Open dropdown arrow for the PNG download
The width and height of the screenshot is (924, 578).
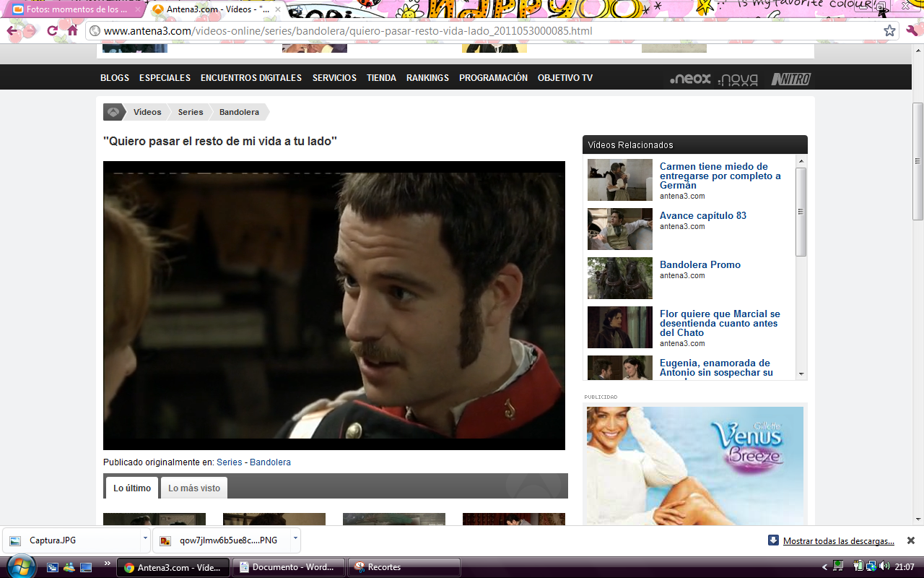pyautogui.click(x=295, y=539)
